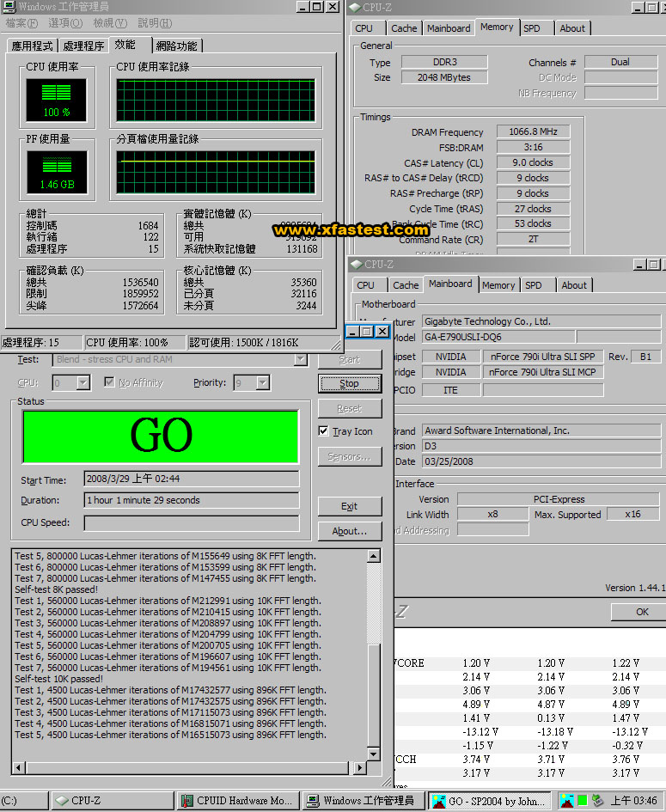666x812 pixels.
Task: Switch to Windows 工作管理員 taskbar button
Action: click(361, 800)
